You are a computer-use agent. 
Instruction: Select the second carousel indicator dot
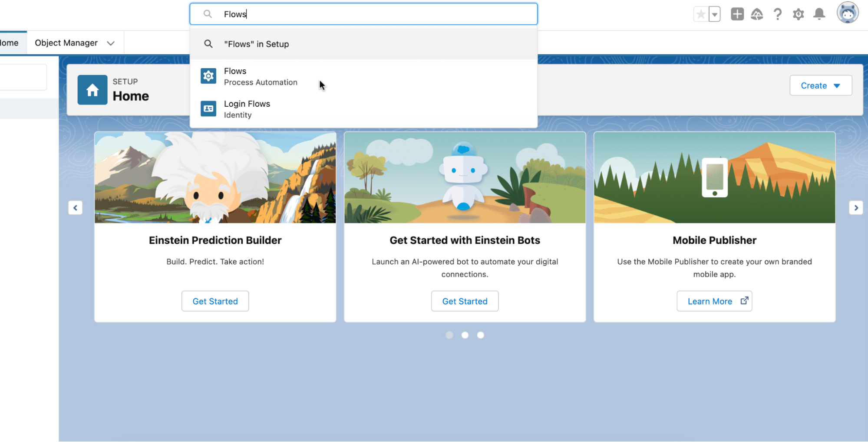(x=465, y=335)
